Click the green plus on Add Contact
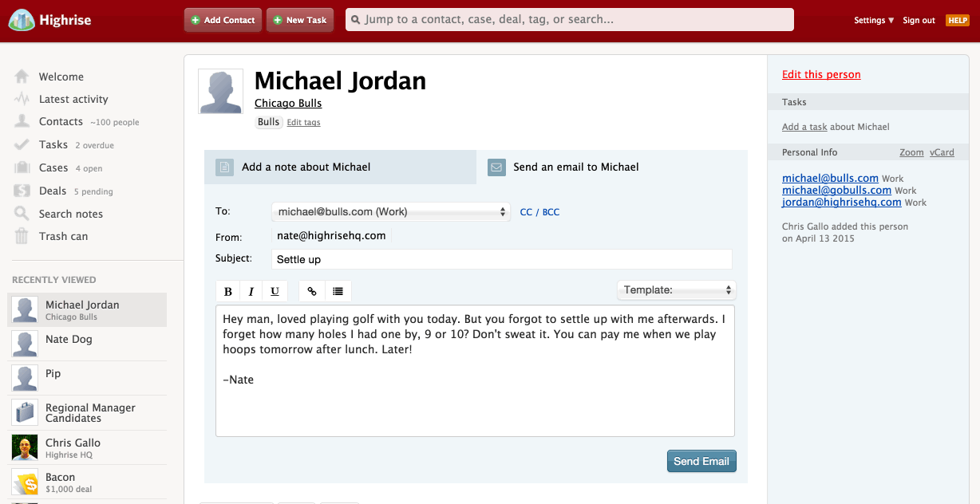 point(196,20)
